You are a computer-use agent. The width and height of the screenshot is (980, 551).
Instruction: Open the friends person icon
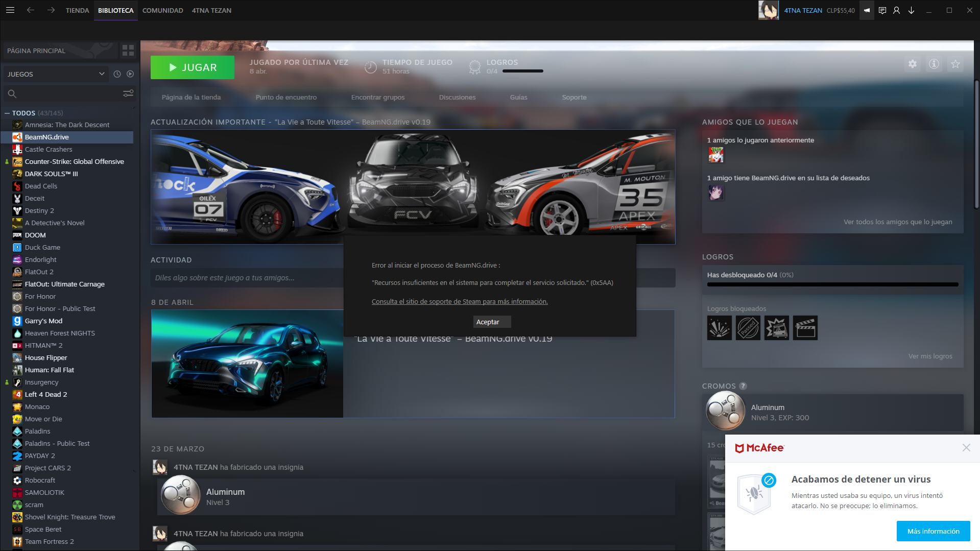point(896,10)
